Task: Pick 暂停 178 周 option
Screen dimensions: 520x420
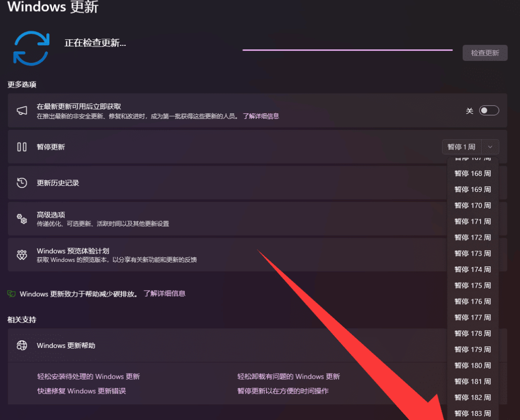Action: (x=473, y=333)
